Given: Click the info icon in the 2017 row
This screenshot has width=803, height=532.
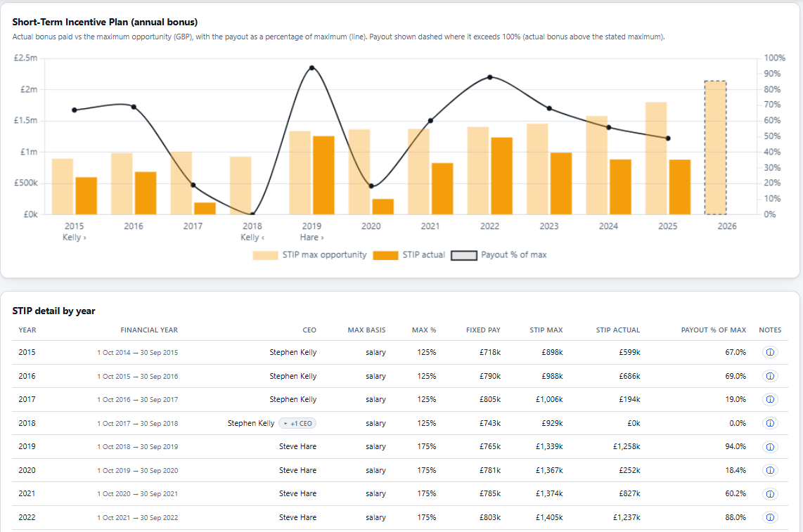Looking at the screenshot, I should (770, 399).
